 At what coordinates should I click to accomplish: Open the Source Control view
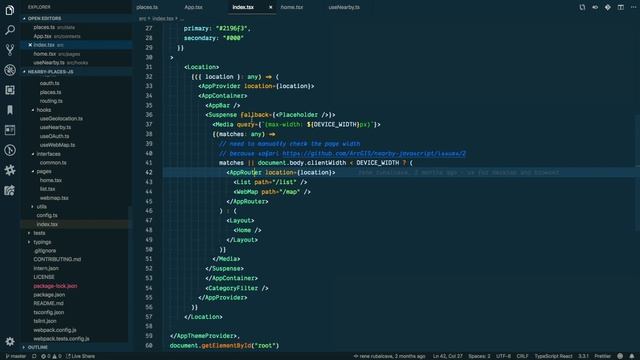pyautogui.click(x=10, y=50)
